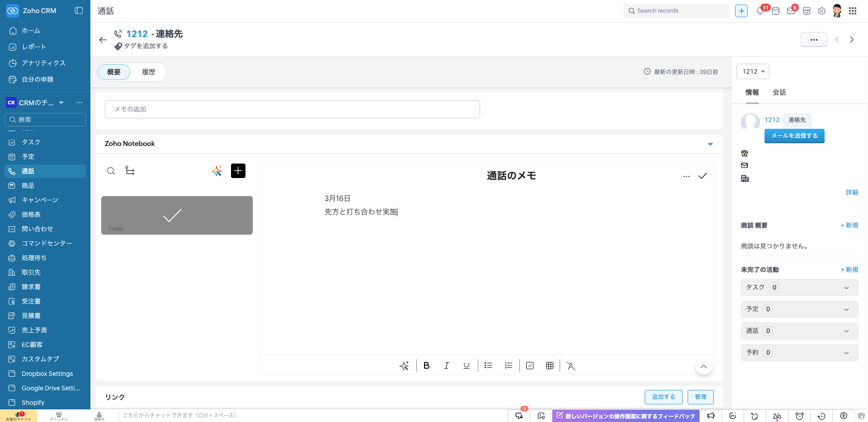Select the Today note thumbnail

tap(177, 215)
